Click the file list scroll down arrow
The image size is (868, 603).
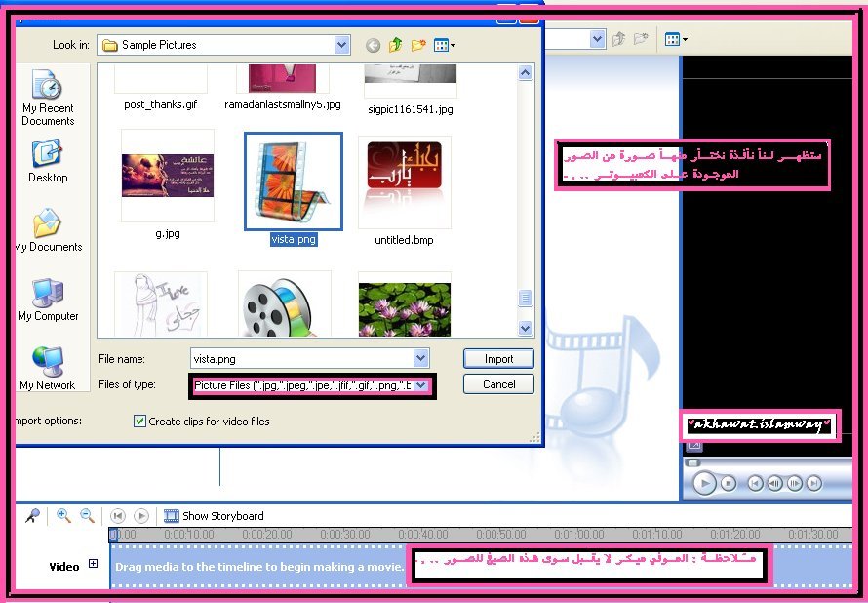click(526, 329)
